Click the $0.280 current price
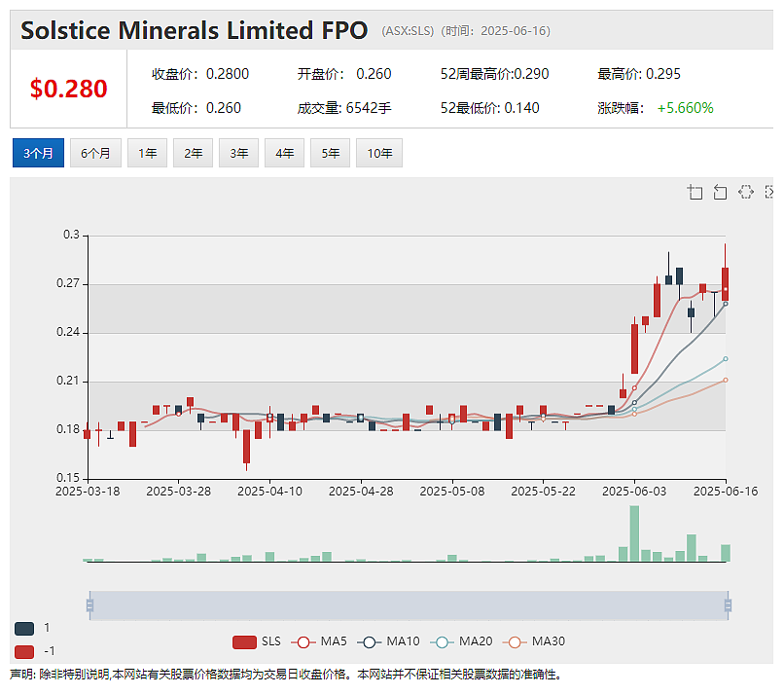Viewport: 784px width, 695px height. 68,89
